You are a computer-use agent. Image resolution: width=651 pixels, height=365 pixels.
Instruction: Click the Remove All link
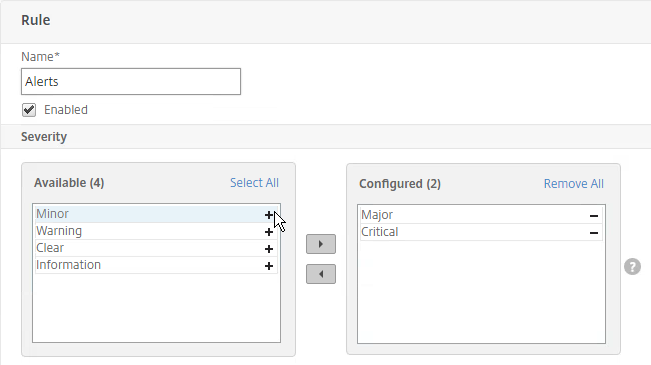tap(574, 184)
